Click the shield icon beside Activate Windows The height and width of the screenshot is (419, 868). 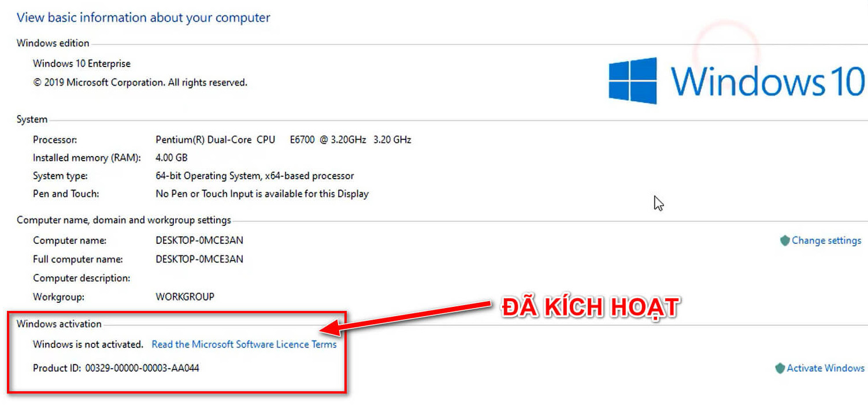[x=780, y=368]
